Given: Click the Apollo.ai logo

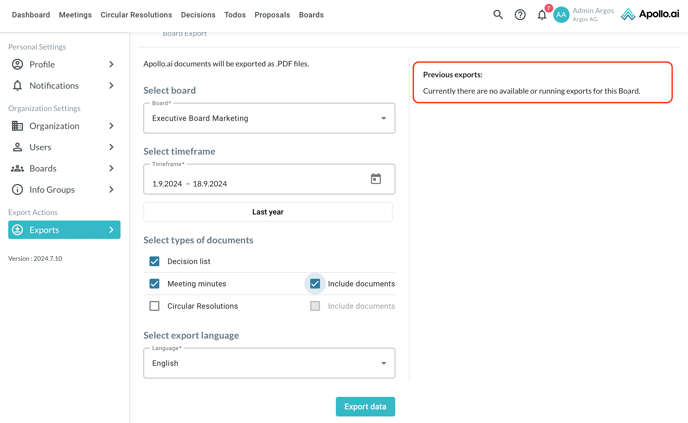Looking at the screenshot, I should [650, 15].
